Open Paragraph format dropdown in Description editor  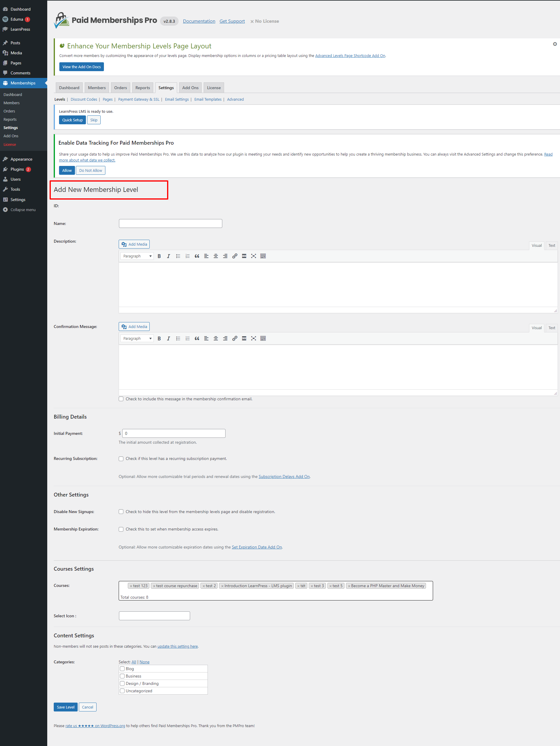coord(137,256)
